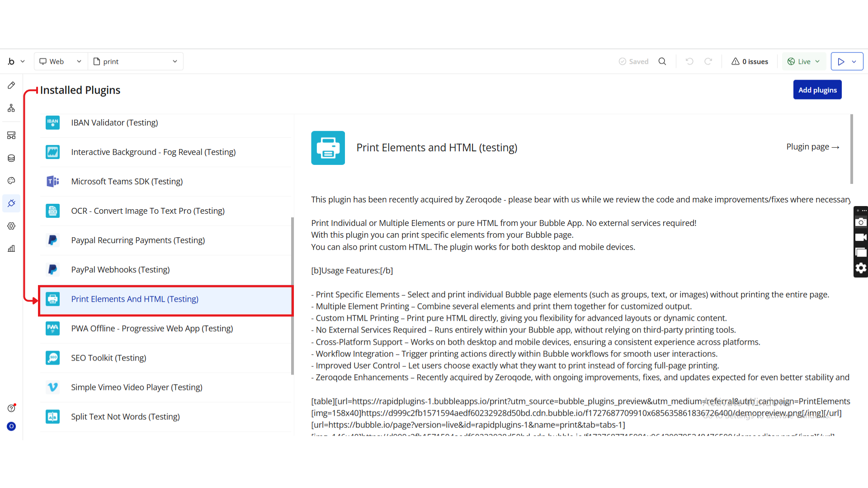Open the Data tab database icon
Viewport: 868px width, 488px height.
pos(11,158)
